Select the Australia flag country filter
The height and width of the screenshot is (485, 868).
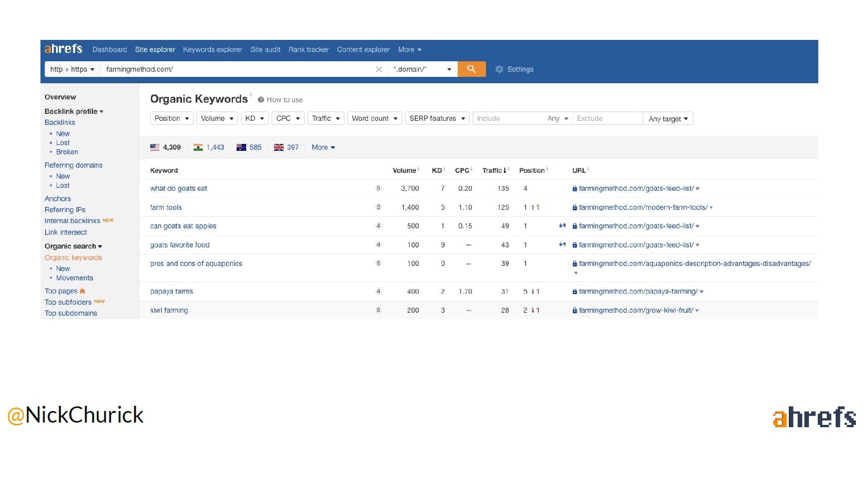(x=242, y=147)
